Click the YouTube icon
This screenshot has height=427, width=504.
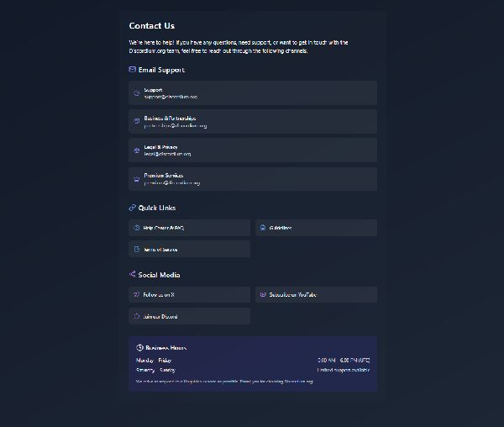click(263, 295)
